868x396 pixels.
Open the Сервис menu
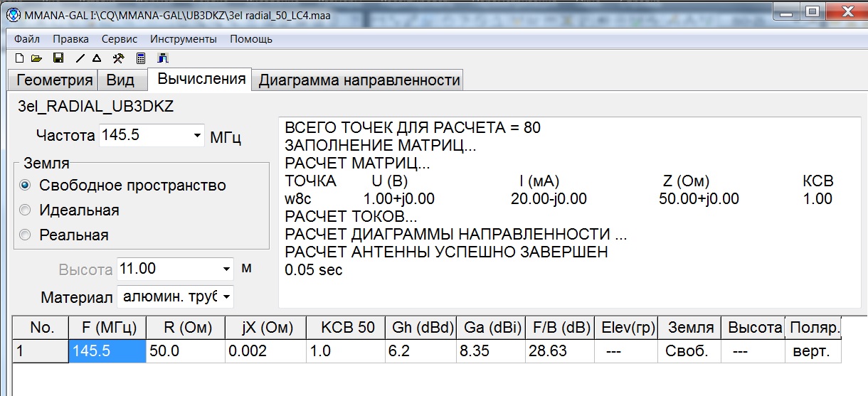[120, 39]
